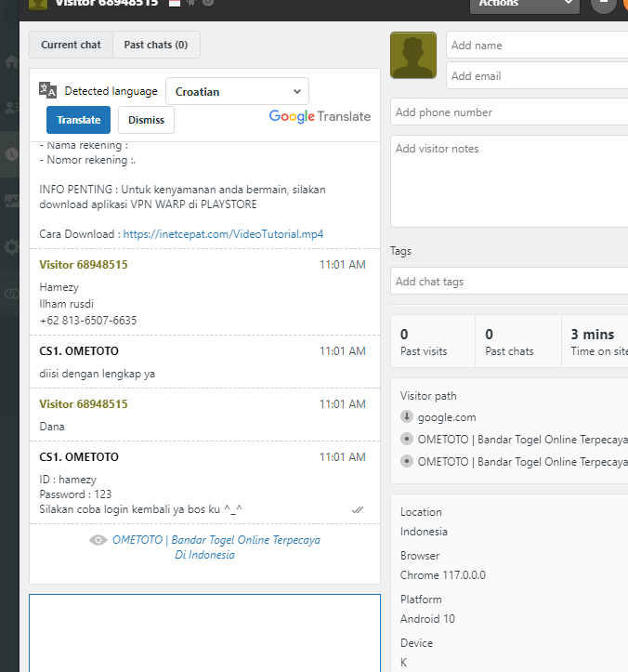This screenshot has height=672, width=628.
Task: Focus the Add phone number field
Action: pos(509,112)
